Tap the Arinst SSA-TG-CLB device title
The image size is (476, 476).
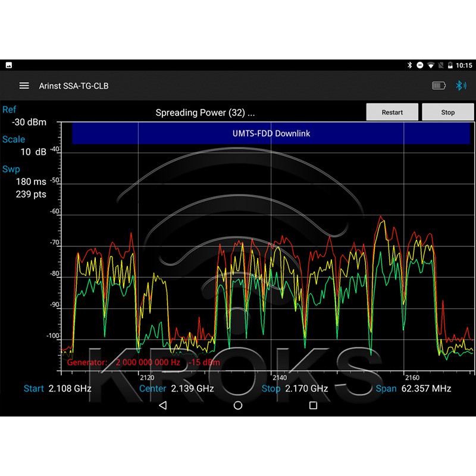tap(74, 86)
